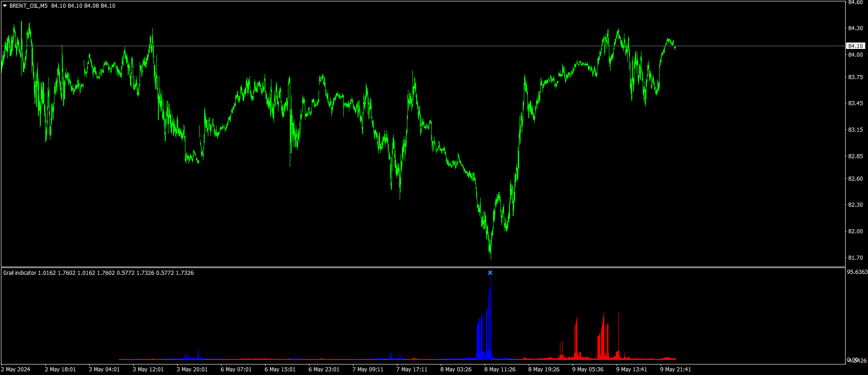The height and width of the screenshot is (375, 868).
Task: Click the 3 May 20:01 time label
Action: (x=192, y=370)
